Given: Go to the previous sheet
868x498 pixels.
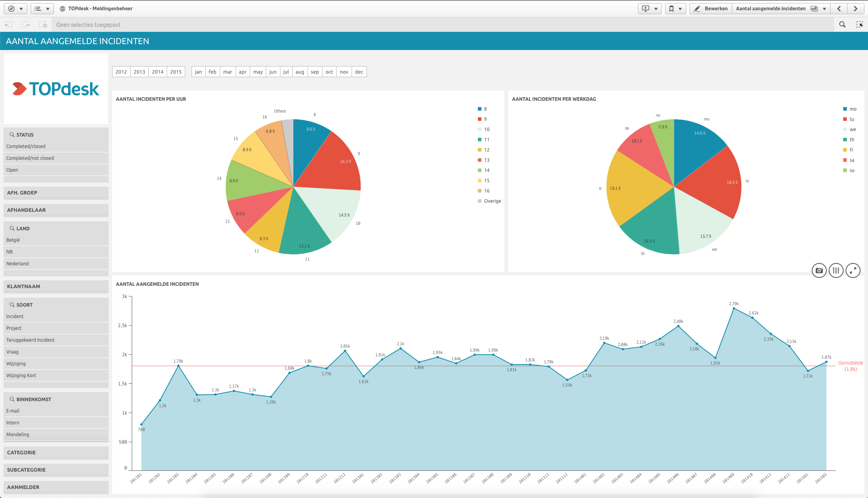Looking at the screenshot, I should (839, 9).
